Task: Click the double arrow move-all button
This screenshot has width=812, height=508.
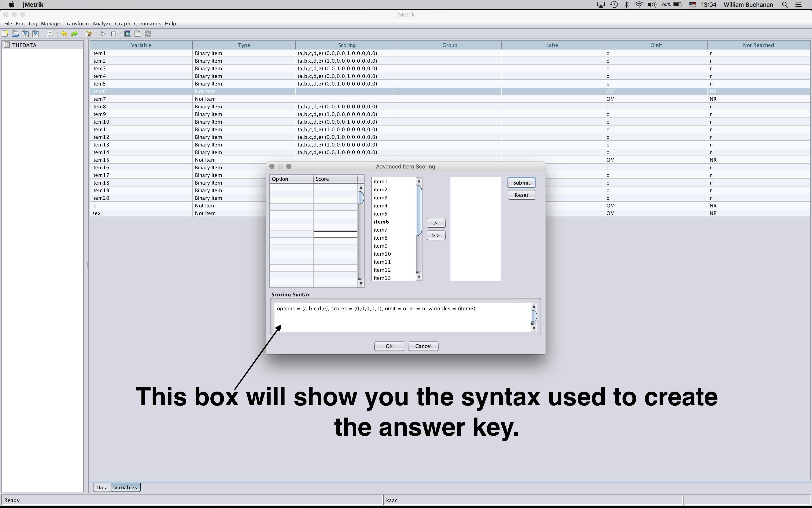Action: click(x=436, y=236)
